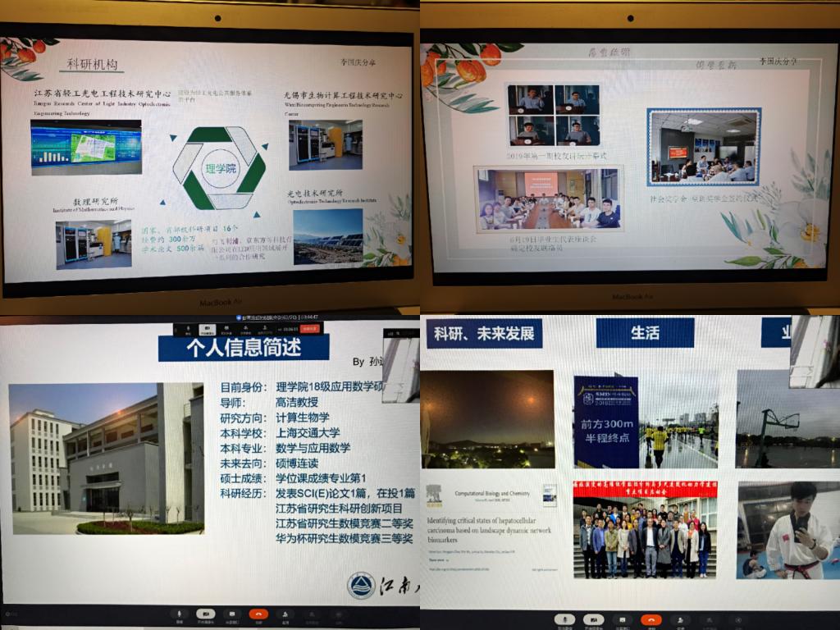Image resolution: width=840 pixels, height=630 pixels.
Task: Open members icon in bar under taekwondo slide
Action: click(x=682, y=619)
